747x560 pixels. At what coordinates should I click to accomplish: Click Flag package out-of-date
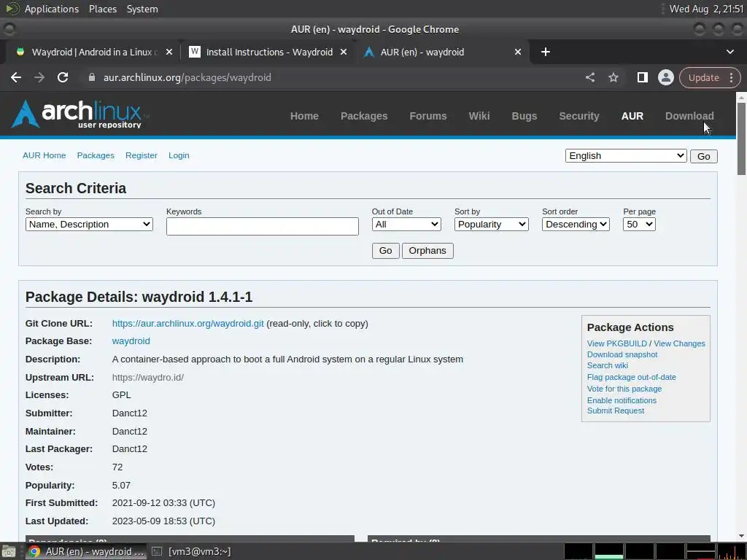point(631,377)
